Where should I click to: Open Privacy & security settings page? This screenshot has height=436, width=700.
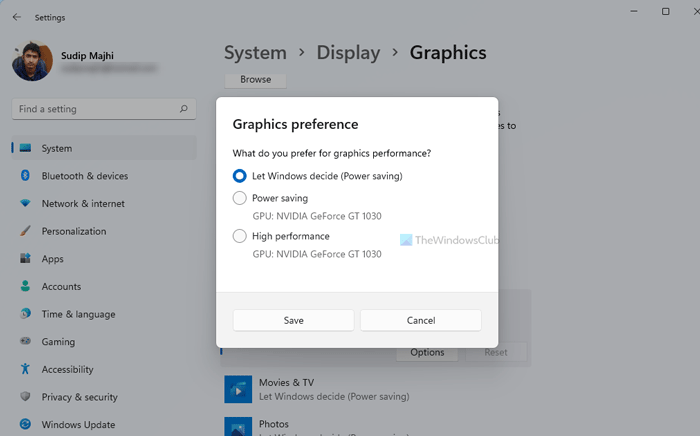click(79, 397)
